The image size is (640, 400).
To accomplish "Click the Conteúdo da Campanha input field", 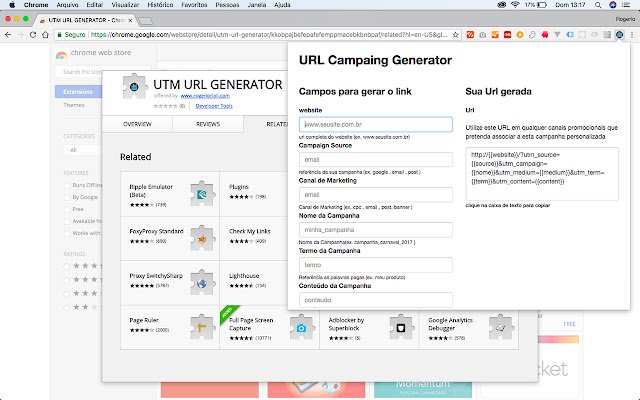I will pyautogui.click(x=376, y=300).
